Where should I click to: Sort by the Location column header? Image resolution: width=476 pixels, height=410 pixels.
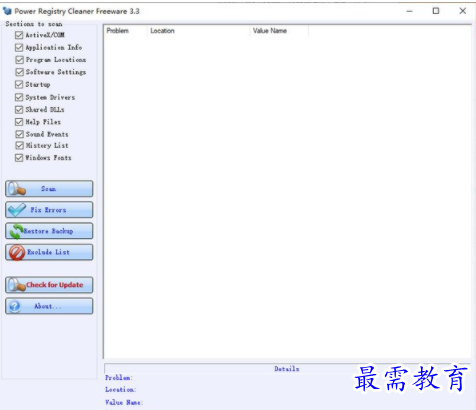tap(198, 31)
